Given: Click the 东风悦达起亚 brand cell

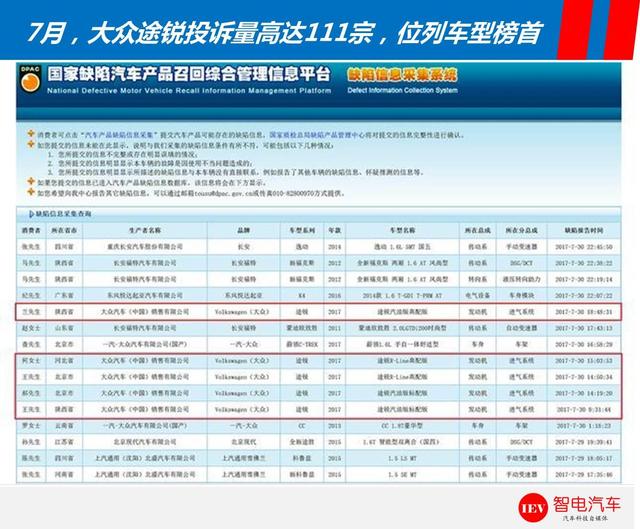Looking at the screenshot, I should pos(244,296).
